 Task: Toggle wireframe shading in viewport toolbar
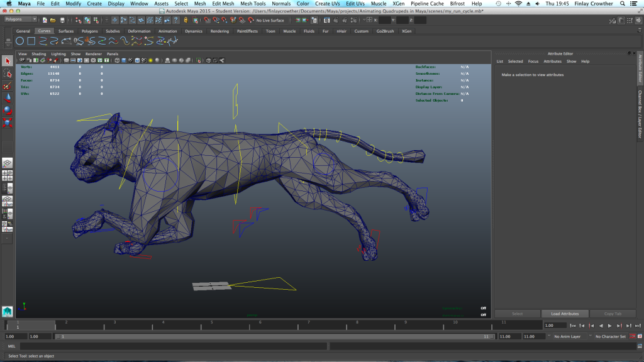click(117, 61)
